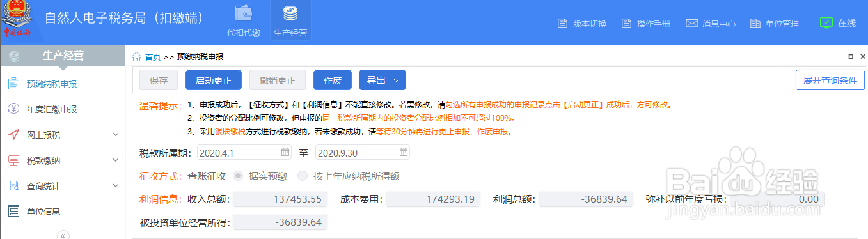This screenshot has width=868, height=239.
Task: Click 弥补以前年度亏损 field showing 0.00
Action: click(x=777, y=199)
